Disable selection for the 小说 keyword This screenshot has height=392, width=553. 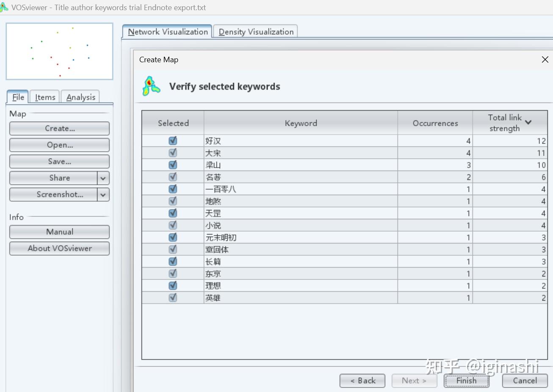172,225
